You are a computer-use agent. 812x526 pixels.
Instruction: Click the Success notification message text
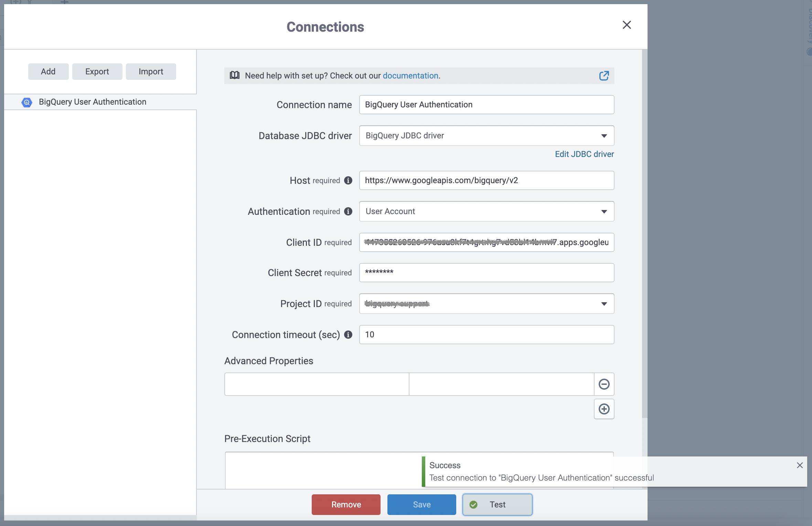[x=542, y=478]
